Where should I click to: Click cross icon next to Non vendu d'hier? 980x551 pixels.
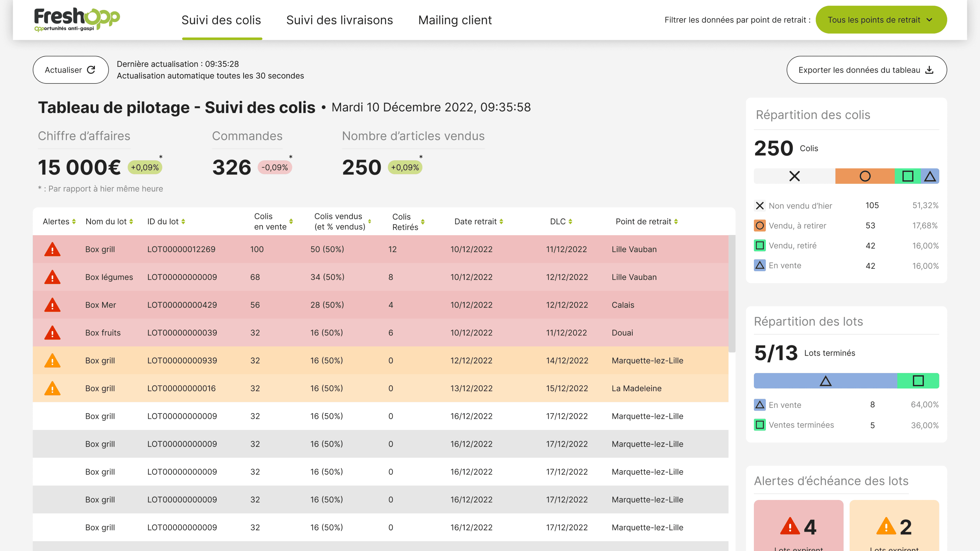(x=759, y=206)
